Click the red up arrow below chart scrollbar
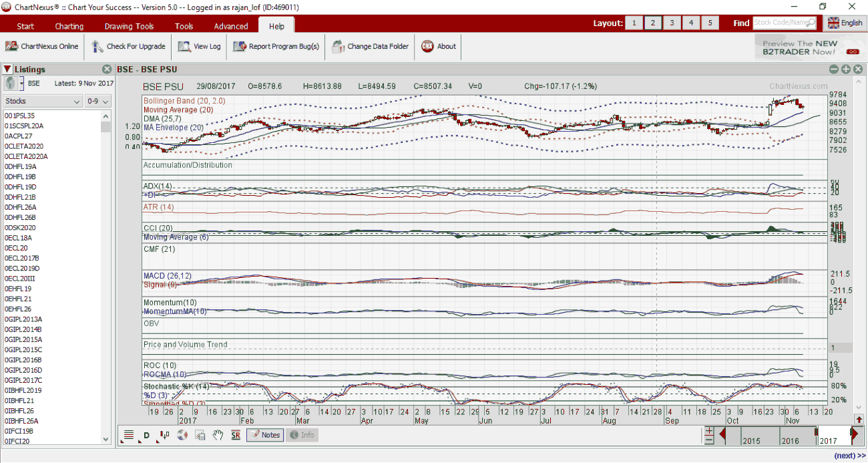 [x=859, y=419]
